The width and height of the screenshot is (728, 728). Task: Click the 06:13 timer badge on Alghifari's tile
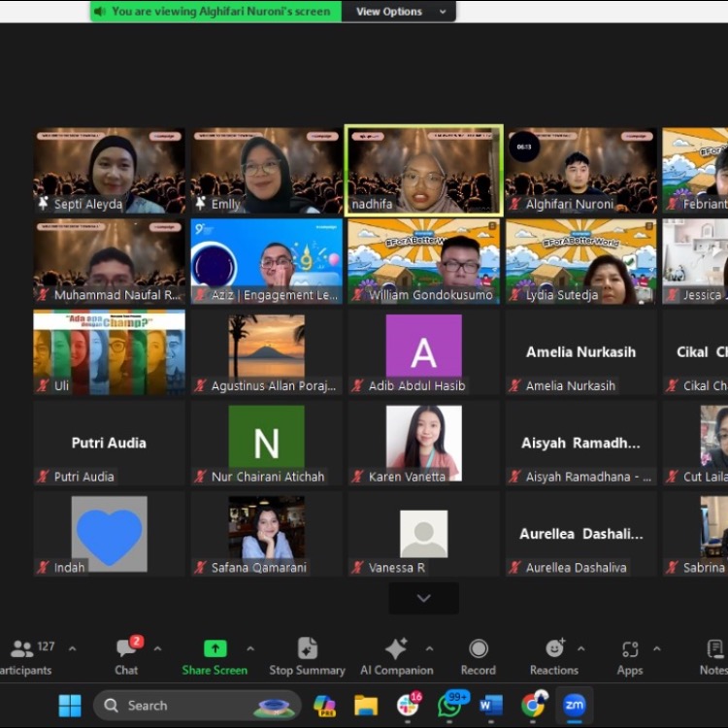(x=524, y=147)
